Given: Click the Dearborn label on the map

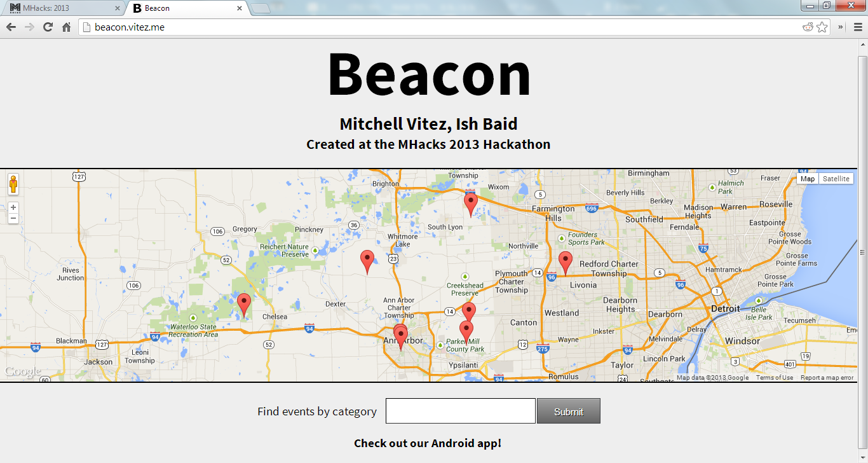Looking at the screenshot, I should [x=665, y=314].
